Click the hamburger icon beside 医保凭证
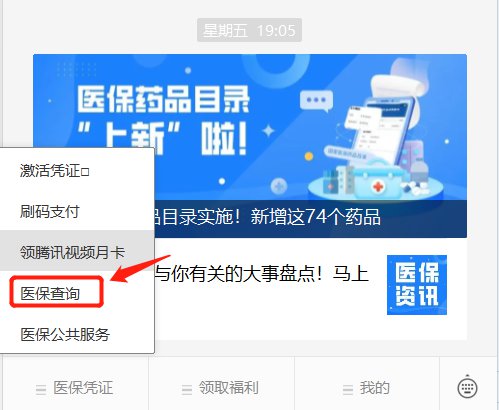499x410 pixels. pos(41,389)
